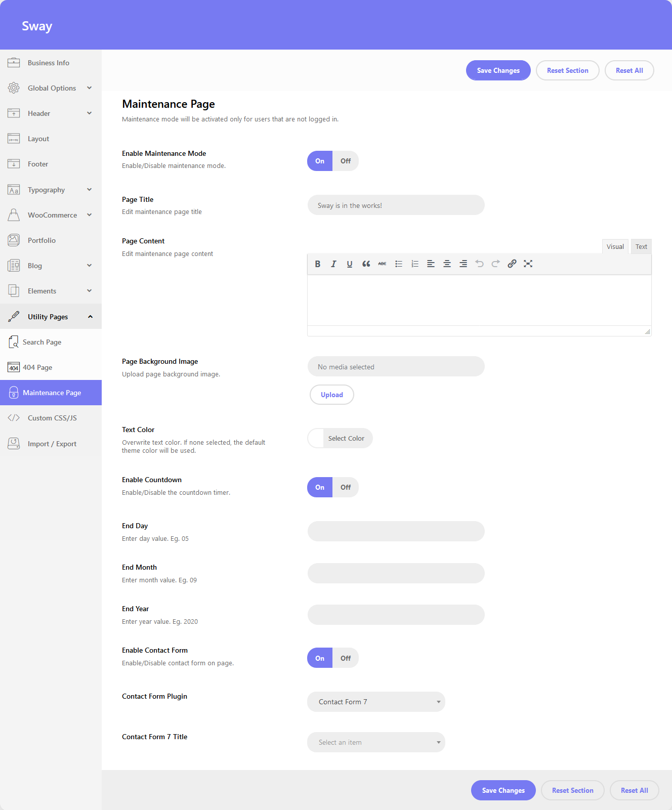672x810 pixels.
Task: Open the Text Color picker swatch
Action: (316, 438)
